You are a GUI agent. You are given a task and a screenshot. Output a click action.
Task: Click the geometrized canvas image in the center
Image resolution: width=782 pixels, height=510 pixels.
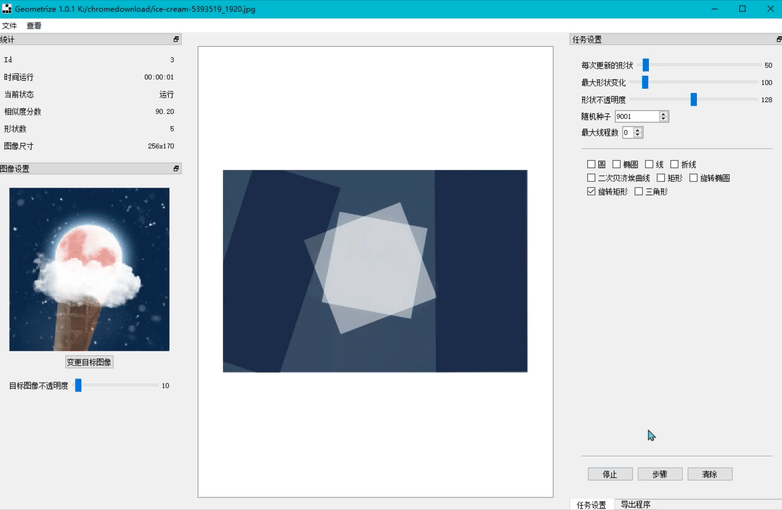[375, 271]
